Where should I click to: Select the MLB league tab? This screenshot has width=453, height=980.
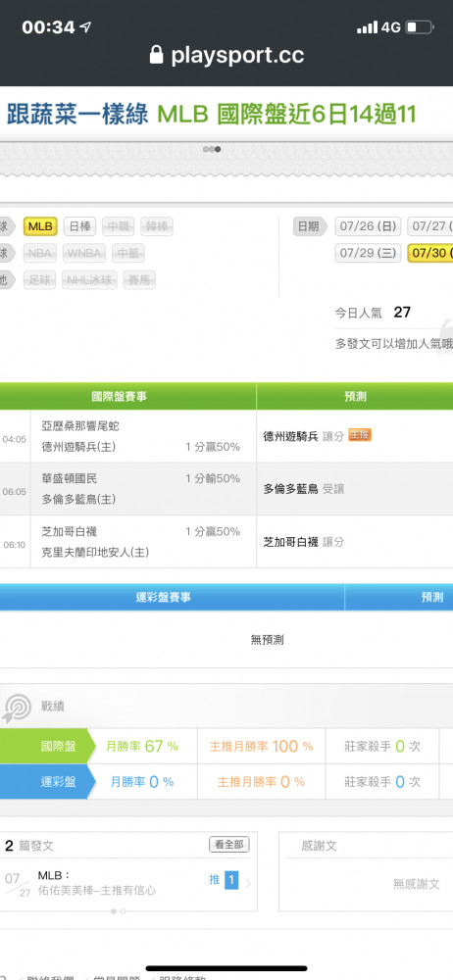pos(40,226)
